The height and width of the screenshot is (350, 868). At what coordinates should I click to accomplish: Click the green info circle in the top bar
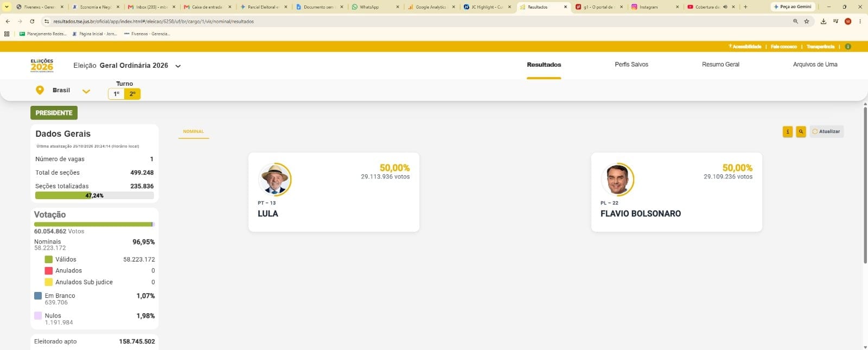pyautogui.click(x=848, y=47)
